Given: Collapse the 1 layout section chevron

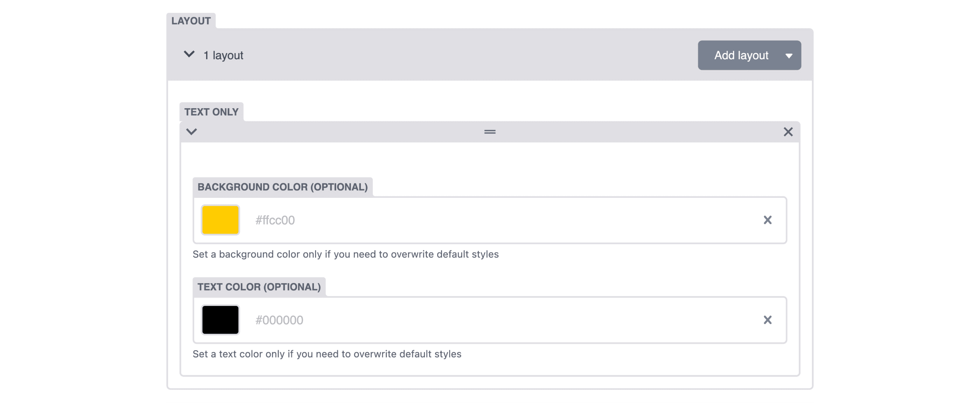Looking at the screenshot, I should click(x=189, y=54).
